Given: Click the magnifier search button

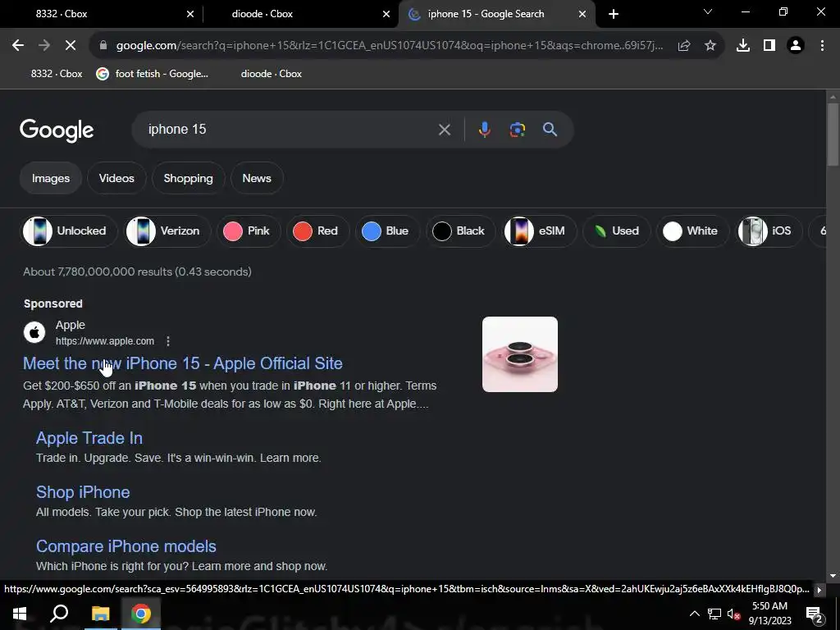Looking at the screenshot, I should pos(550,130).
